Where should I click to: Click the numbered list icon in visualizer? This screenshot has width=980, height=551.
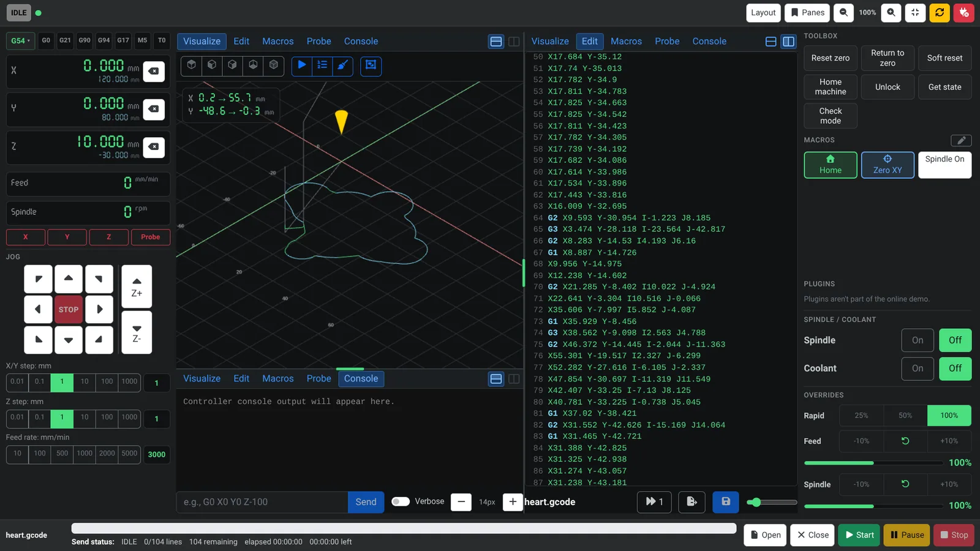(322, 66)
